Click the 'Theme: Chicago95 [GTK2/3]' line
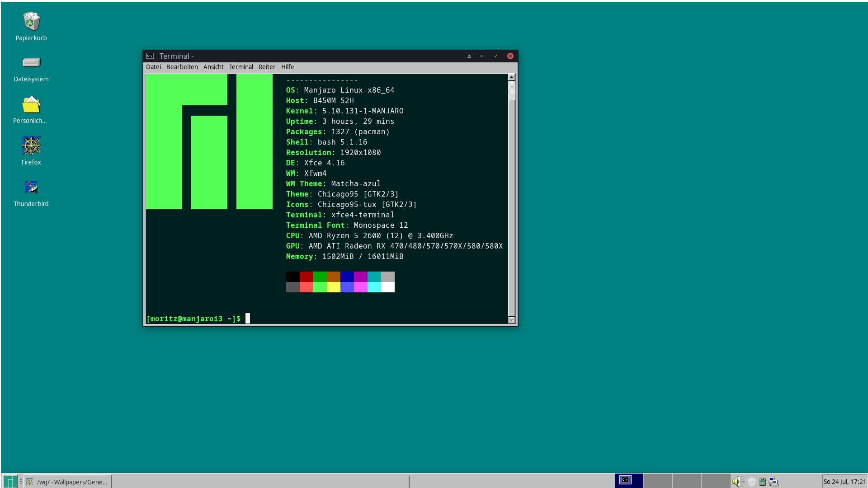The image size is (868, 488). coord(342,194)
